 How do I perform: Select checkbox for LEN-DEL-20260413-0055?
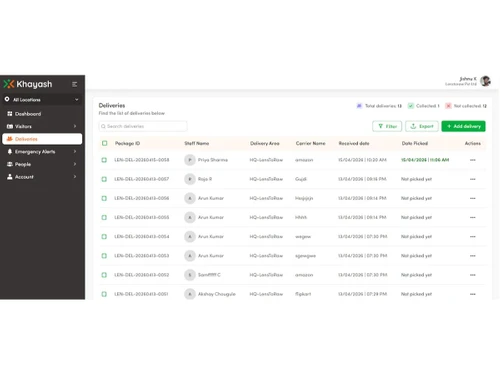(104, 217)
